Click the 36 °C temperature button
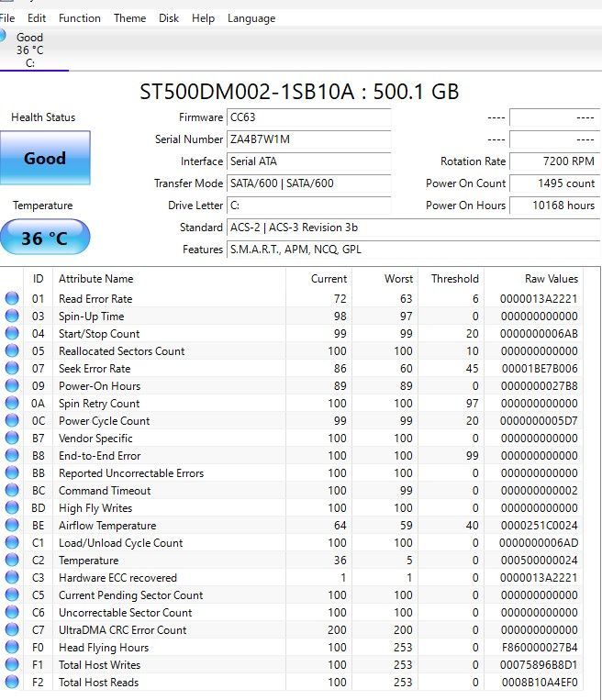 click(45, 238)
